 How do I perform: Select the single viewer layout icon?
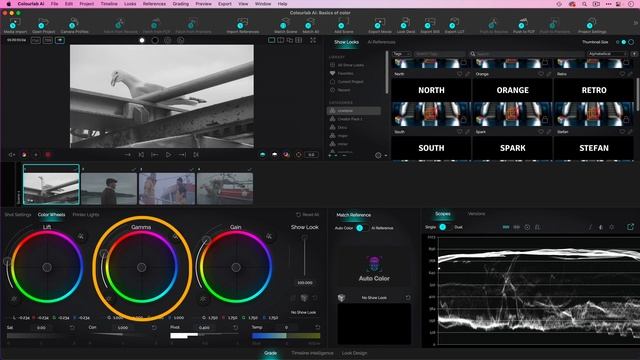[x=271, y=40]
